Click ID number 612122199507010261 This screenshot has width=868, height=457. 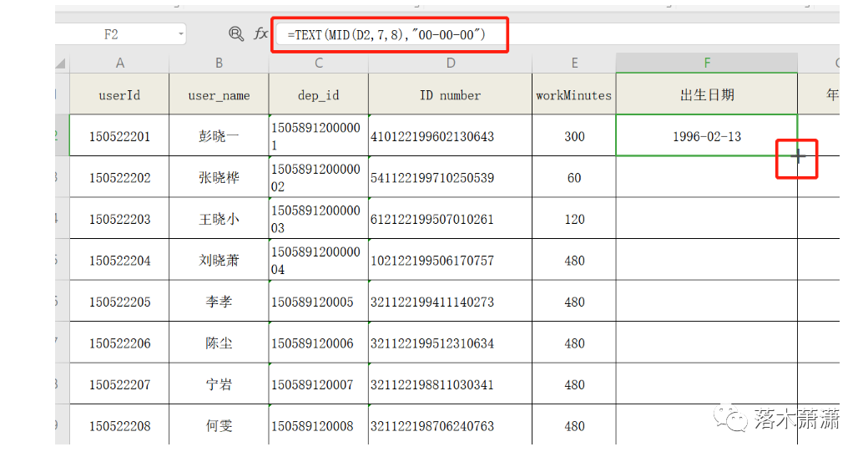click(x=450, y=219)
